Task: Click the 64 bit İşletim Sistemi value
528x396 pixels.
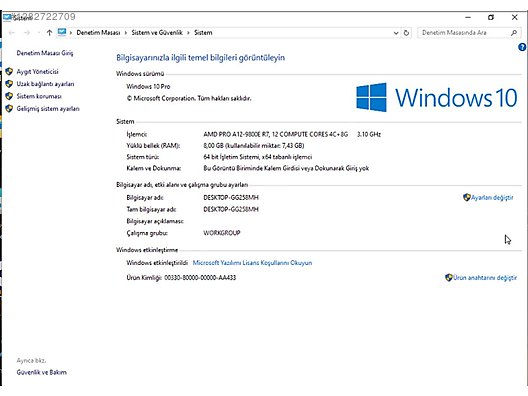Action: click(258, 157)
